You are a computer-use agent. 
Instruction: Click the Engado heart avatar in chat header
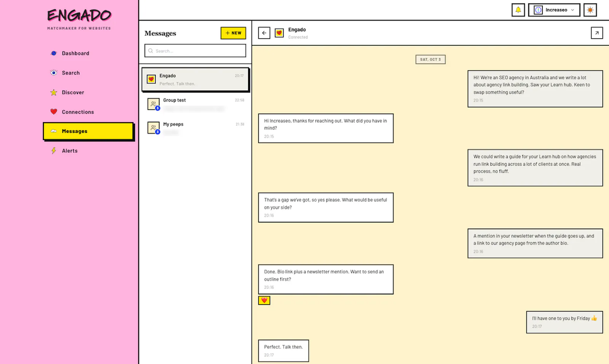(x=279, y=33)
